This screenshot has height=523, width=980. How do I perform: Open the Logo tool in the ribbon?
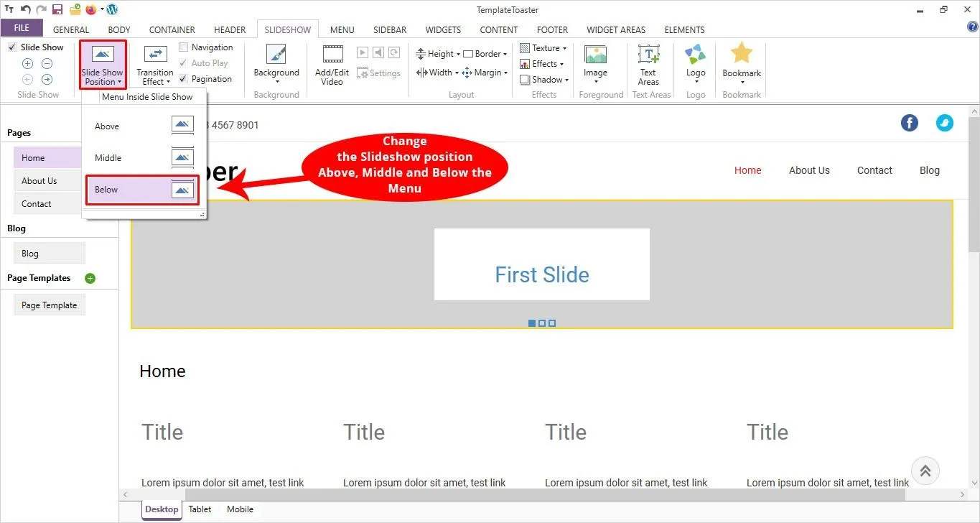pyautogui.click(x=695, y=55)
